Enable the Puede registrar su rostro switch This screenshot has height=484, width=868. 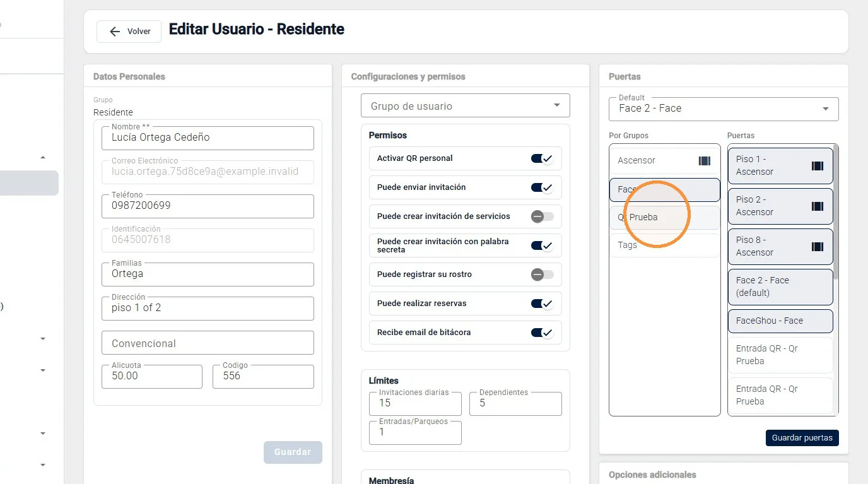coord(542,274)
